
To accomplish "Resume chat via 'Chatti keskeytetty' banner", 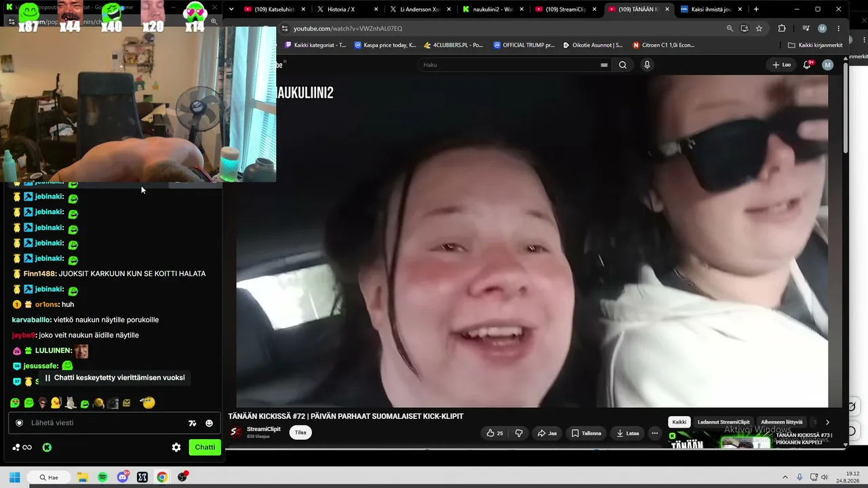I will pyautogui.click(x=115, y=378).
